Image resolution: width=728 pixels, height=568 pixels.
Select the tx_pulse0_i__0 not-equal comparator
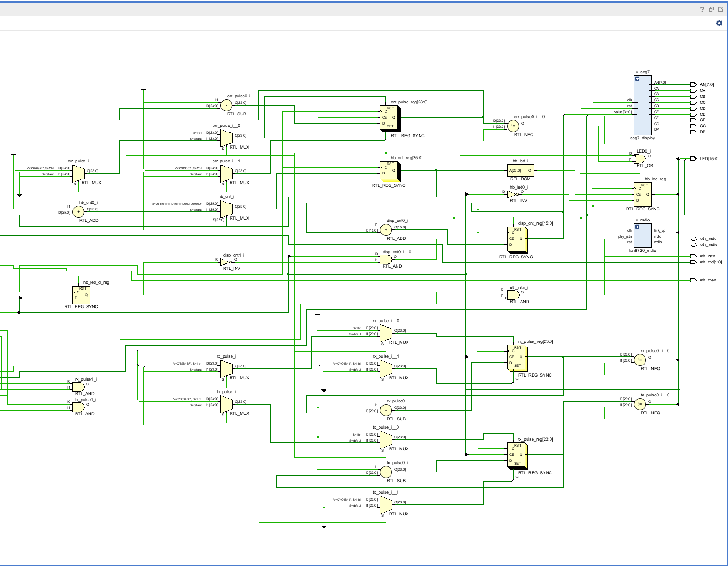[x=640, y=404]
